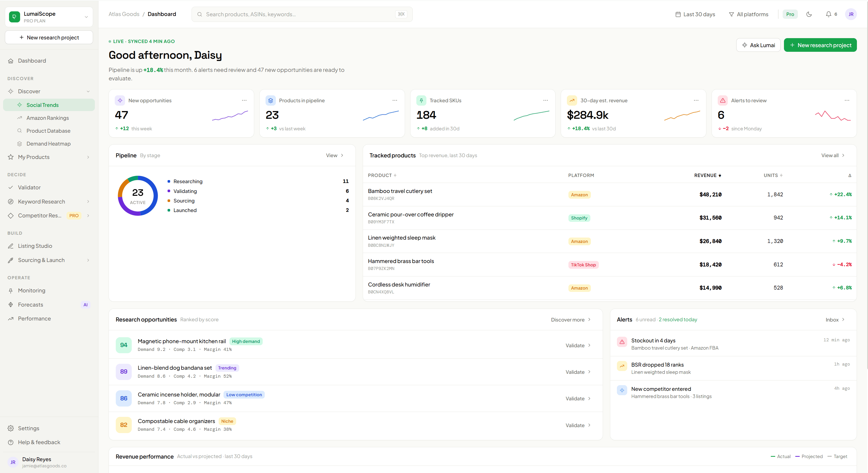This screenshot has height=473, width=868.
Task: Open Bamboo travel cutlery set row
Action: click(609, 194)
